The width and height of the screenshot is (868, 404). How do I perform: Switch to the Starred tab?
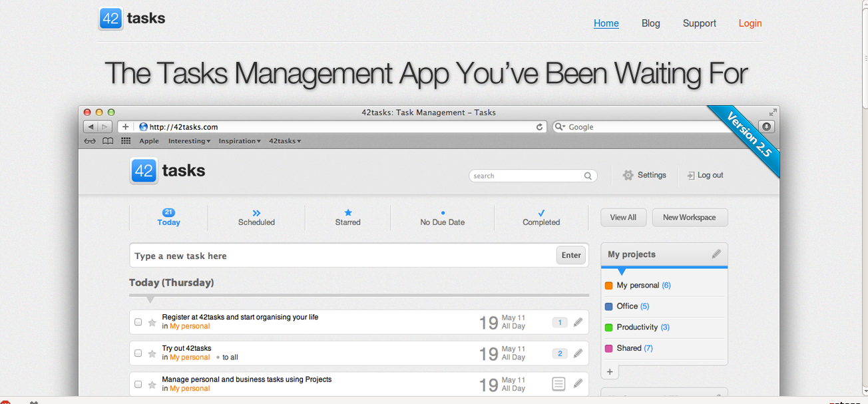click(347, 218)
